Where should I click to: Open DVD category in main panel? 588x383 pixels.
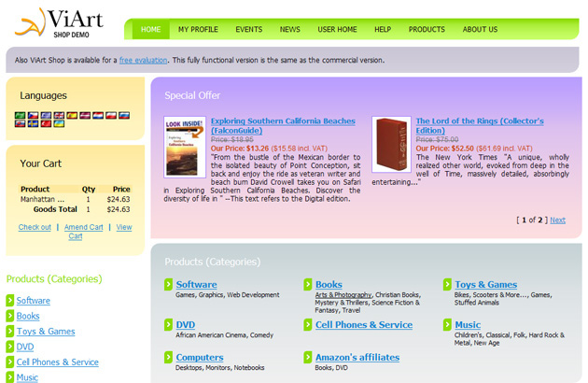186,324
